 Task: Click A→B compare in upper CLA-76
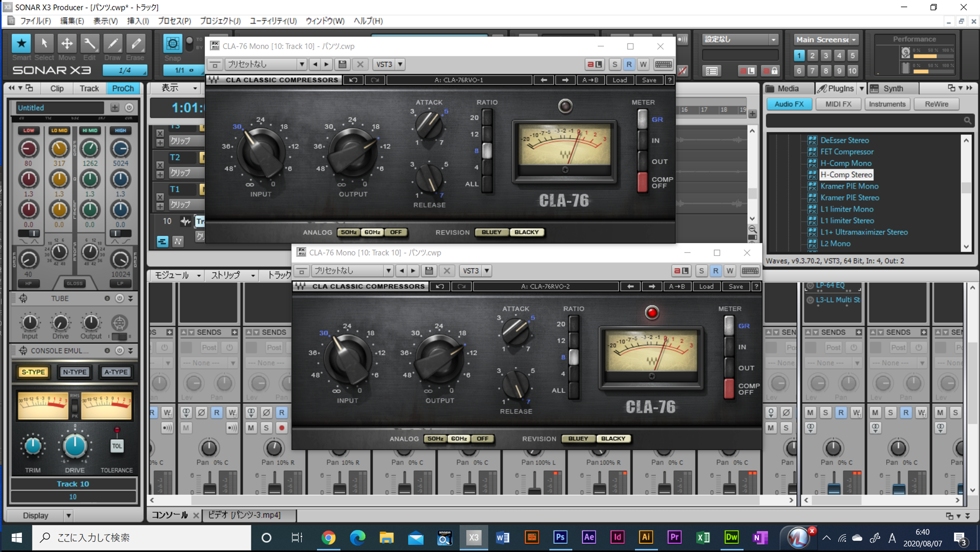click(x=590, y=80)
